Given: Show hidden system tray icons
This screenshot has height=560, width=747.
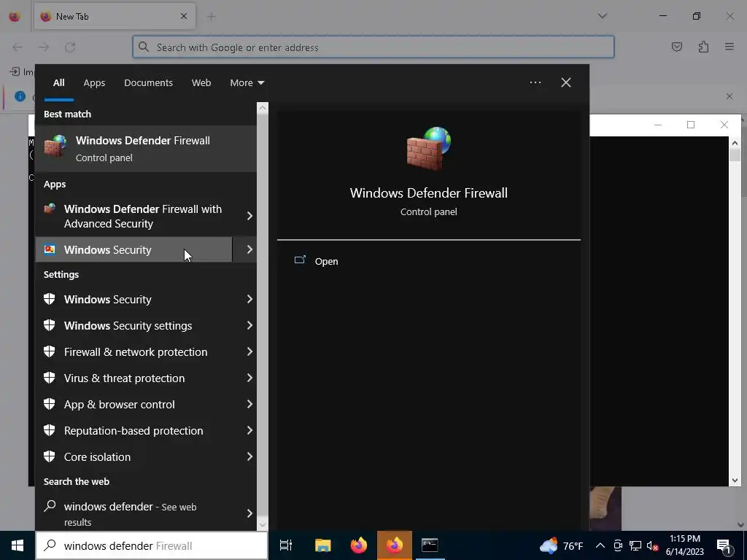Looking at the screenshot, I should [600, 545].
